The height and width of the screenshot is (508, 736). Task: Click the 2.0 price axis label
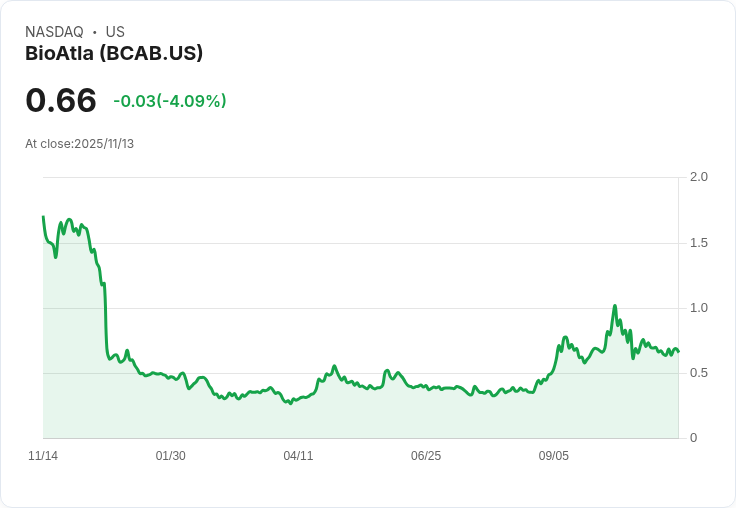click(x=698, y=177)
